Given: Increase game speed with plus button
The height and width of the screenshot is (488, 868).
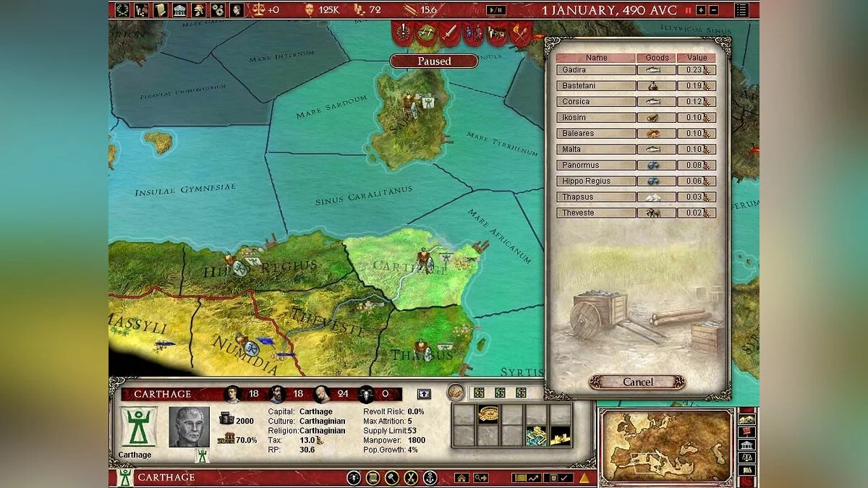Looking at the screenshot, I should pos(701,10).
